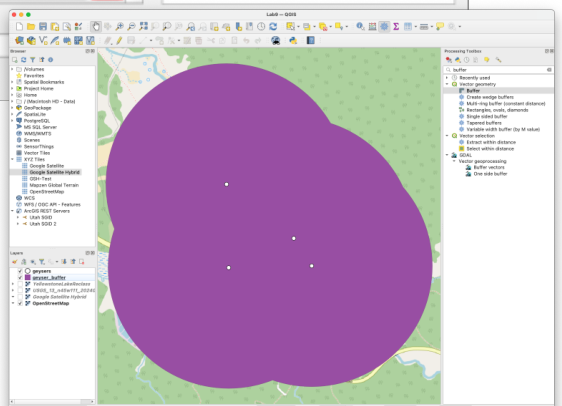Open Statistical Summary sigma icon
The height and width of the screenshot is (406, 562).
coord(396,27)
